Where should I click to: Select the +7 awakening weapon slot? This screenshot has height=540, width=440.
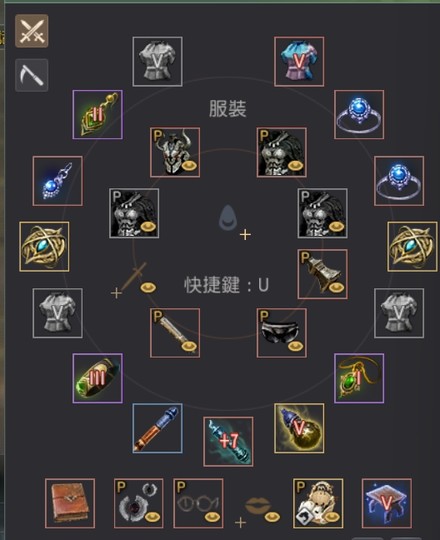(228, 442)
